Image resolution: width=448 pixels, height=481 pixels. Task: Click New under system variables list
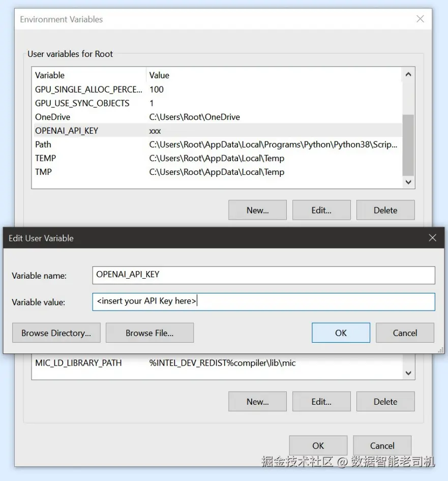pos(257,402)
